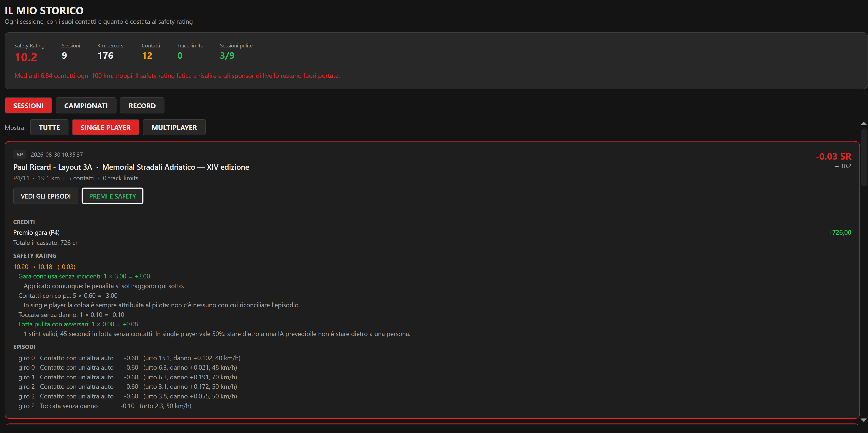Click the scrollbar up arrow
868x433 pixels.
pyautogui.click(x=864, y=124)
